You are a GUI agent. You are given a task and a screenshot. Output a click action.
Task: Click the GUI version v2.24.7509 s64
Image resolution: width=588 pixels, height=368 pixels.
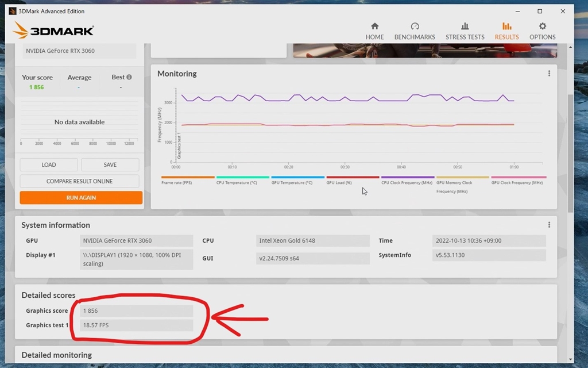coord(313,258)
